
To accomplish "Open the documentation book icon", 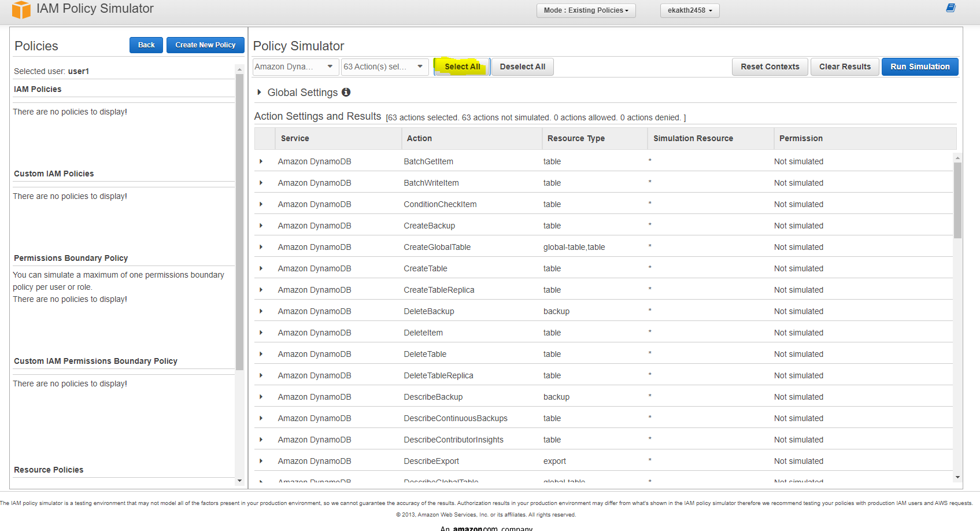I will 951,8.
